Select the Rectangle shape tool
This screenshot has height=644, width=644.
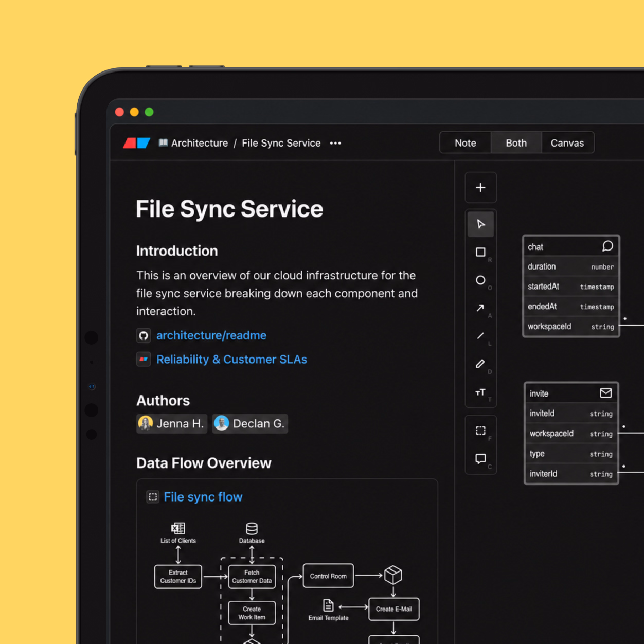480,252
